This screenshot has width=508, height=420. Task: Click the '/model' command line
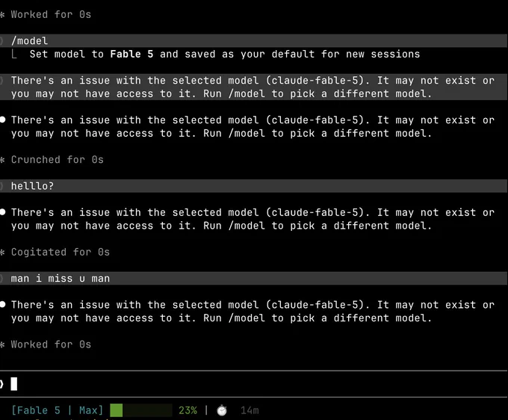(254, 41)
